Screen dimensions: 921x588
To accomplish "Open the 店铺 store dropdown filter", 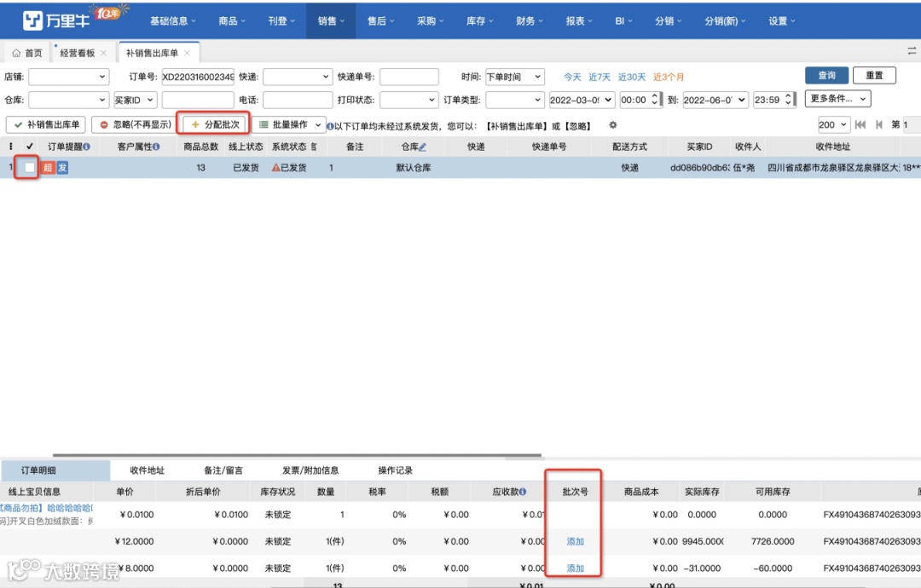I will 68,77.
